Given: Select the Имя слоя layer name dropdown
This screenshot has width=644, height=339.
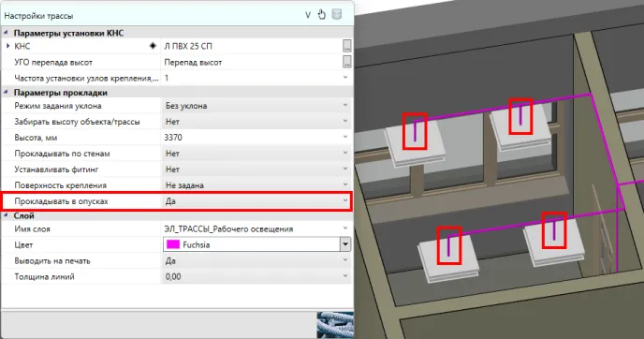Looking at the screenshot, I should click(x=256, y=228).
